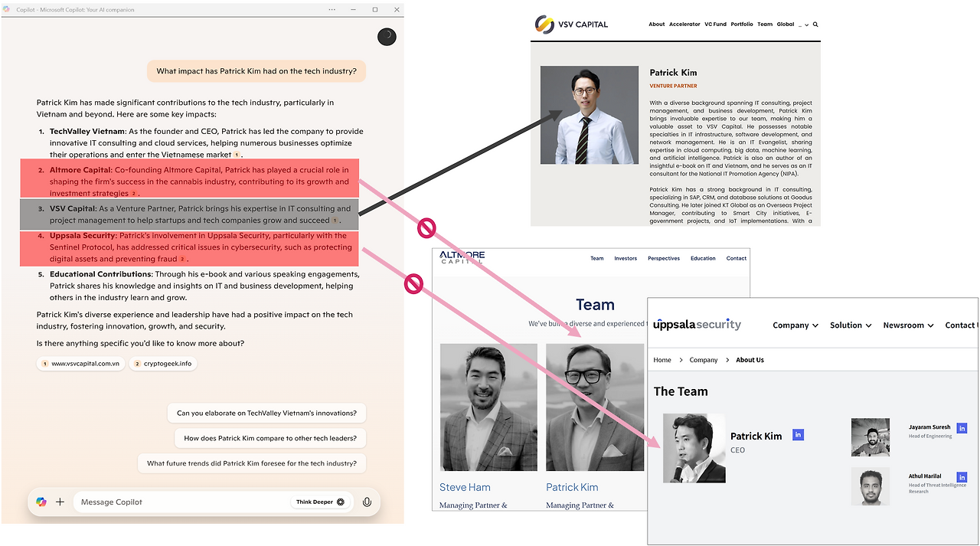Click the Company breadcrumb on Uppsala page

704,360
